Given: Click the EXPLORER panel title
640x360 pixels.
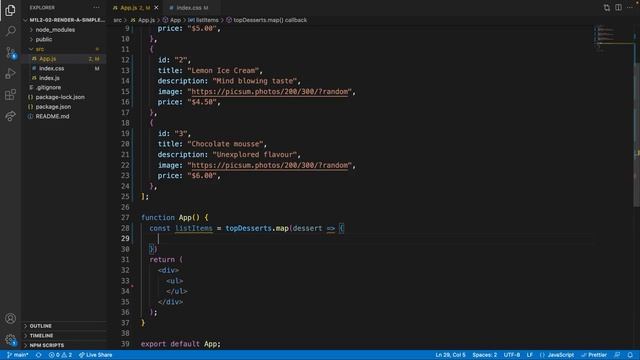Looking at the screenshot, I should (42, 7).
